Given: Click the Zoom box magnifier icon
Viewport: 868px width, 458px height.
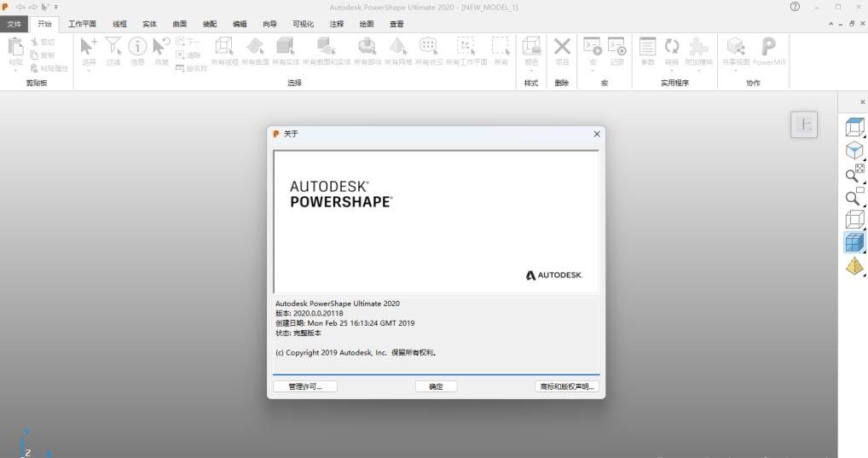Looking at the screenshot, I should pos(854,196).
